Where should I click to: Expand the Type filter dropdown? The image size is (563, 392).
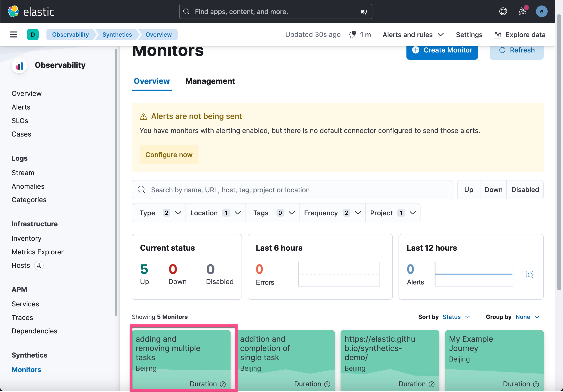coord(159,213)
